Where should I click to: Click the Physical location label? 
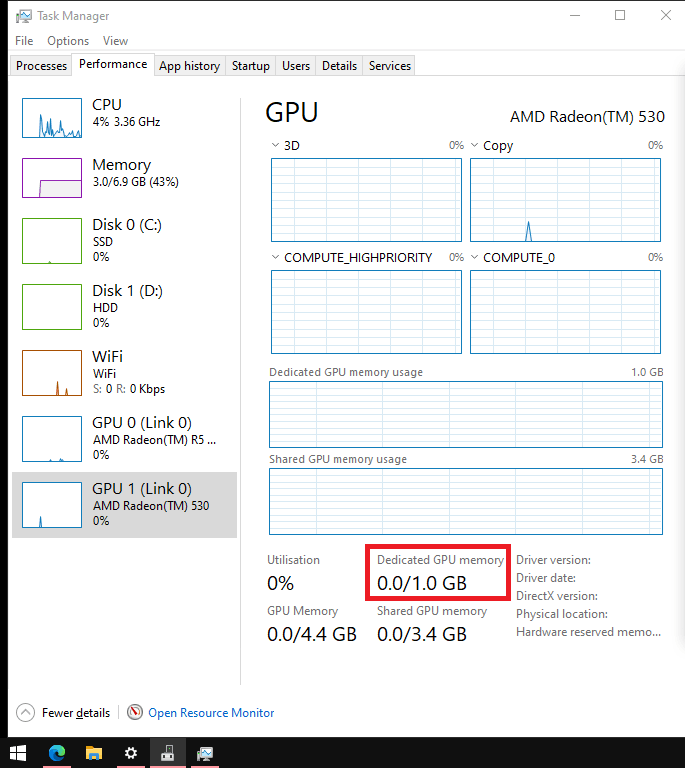(562, 614)
